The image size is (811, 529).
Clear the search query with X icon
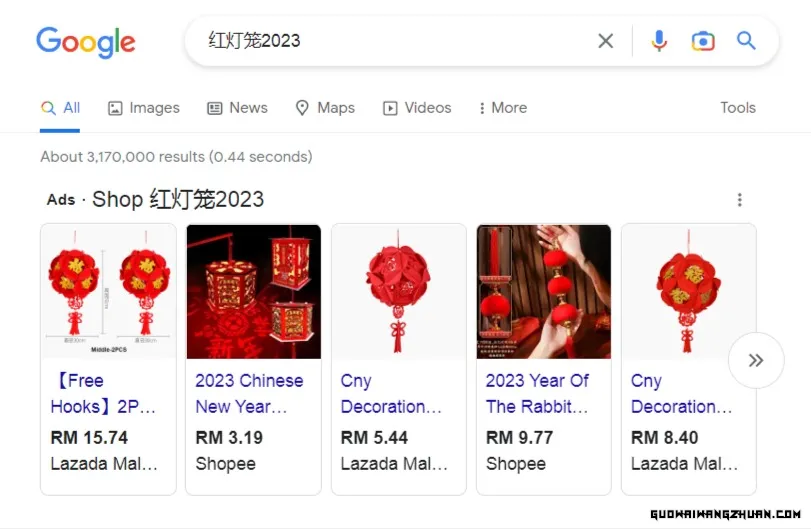coord(606,41)
